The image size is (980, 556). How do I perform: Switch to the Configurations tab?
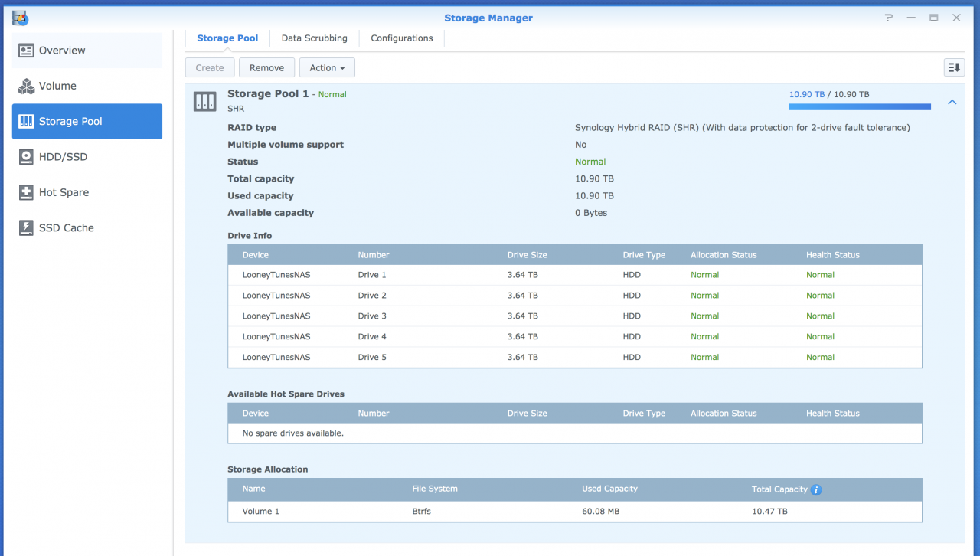(402, 38)
